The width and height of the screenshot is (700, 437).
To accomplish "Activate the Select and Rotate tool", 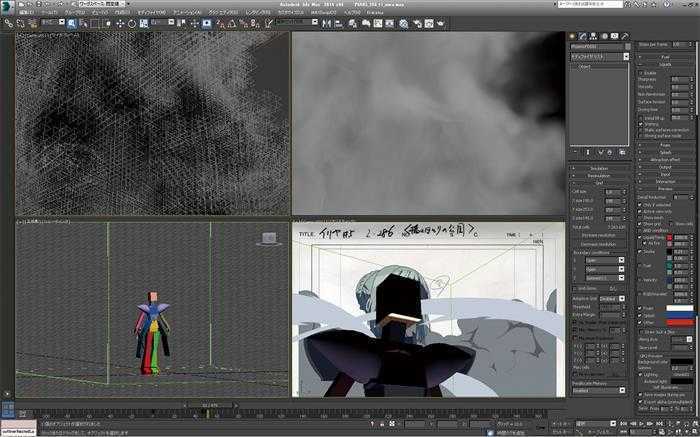I will point(132,23).
